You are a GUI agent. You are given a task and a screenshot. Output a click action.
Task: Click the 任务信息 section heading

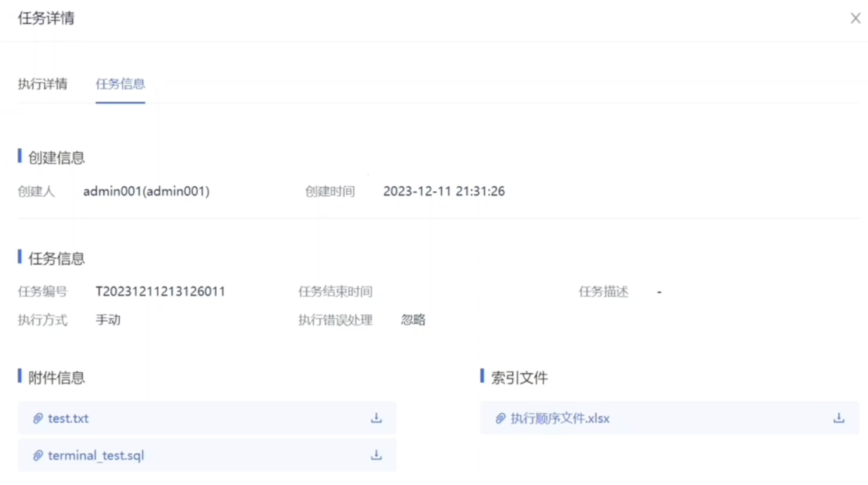(x=57, y=258)
